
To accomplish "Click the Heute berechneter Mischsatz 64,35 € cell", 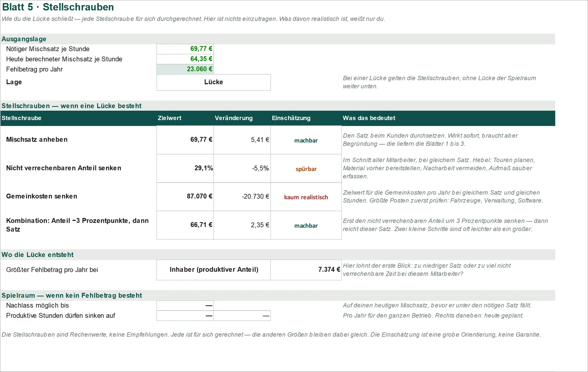I will [185, 59].
